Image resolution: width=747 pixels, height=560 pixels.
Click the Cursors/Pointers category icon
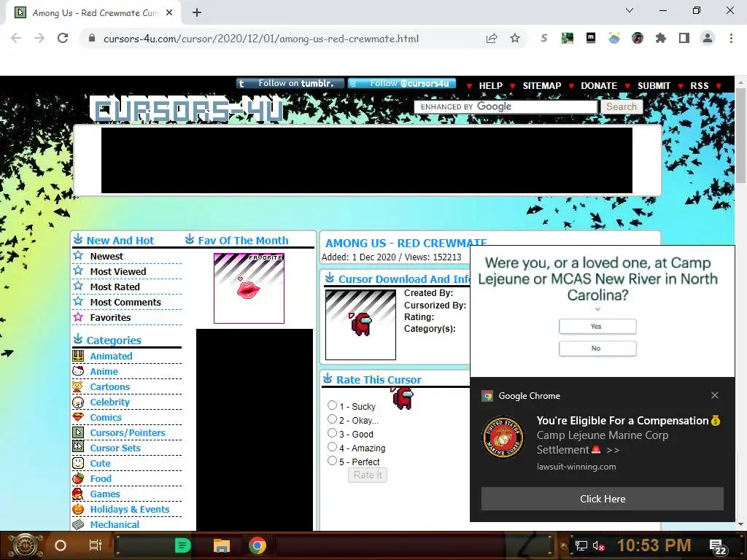pos(78,432)
